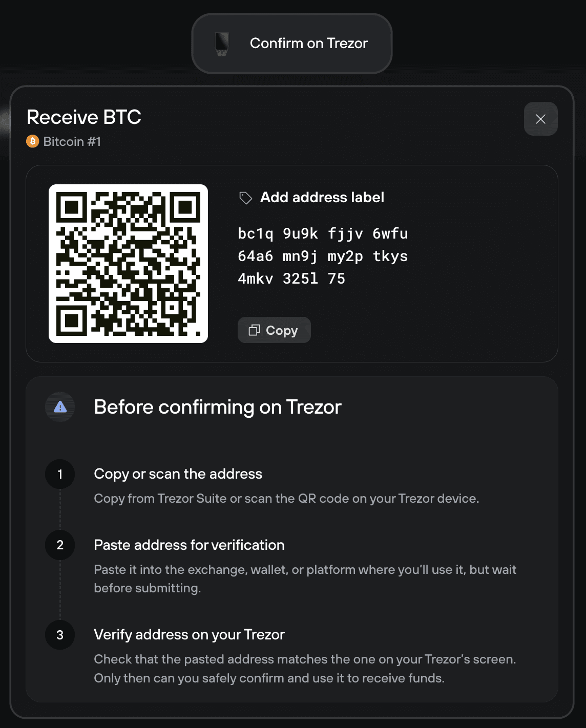The width and height of the screenshot is (586, 728).
Task: Click Paste address for verification step title
Action: coord(189,545)
